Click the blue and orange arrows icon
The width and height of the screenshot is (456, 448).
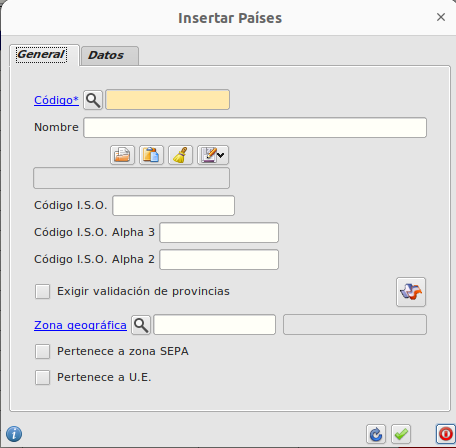click(x=411, y=292)
